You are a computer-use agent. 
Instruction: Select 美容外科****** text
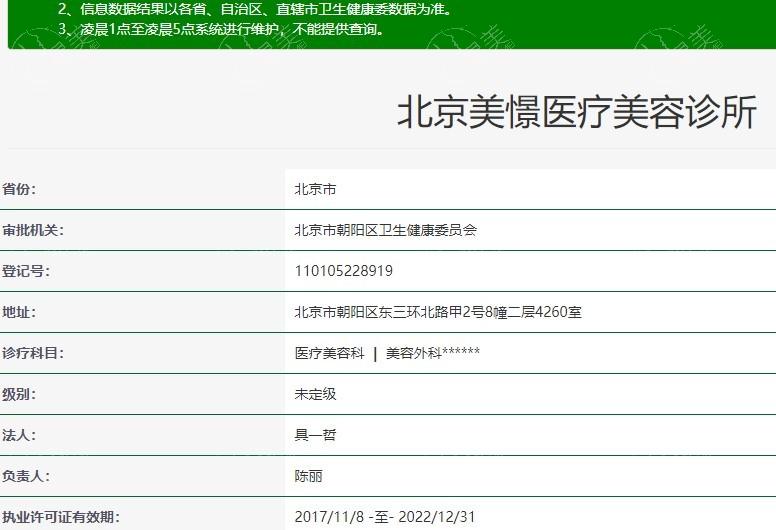coord(433,353)
